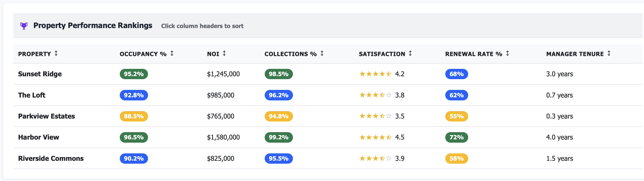Click the 99.2% collections badge

tap(279, 137)
